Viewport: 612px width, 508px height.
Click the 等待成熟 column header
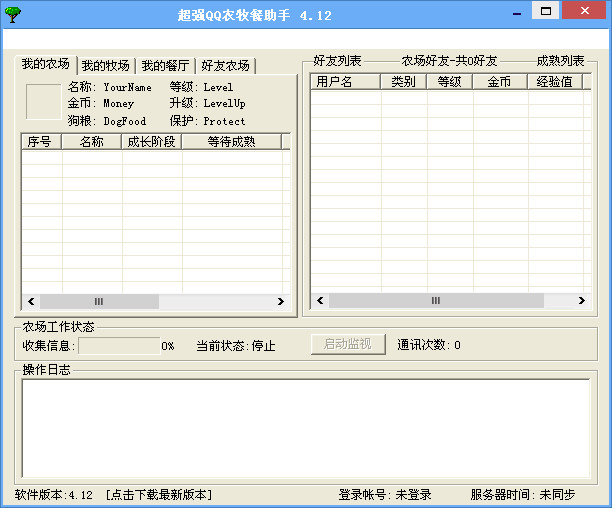coord(231,142)
